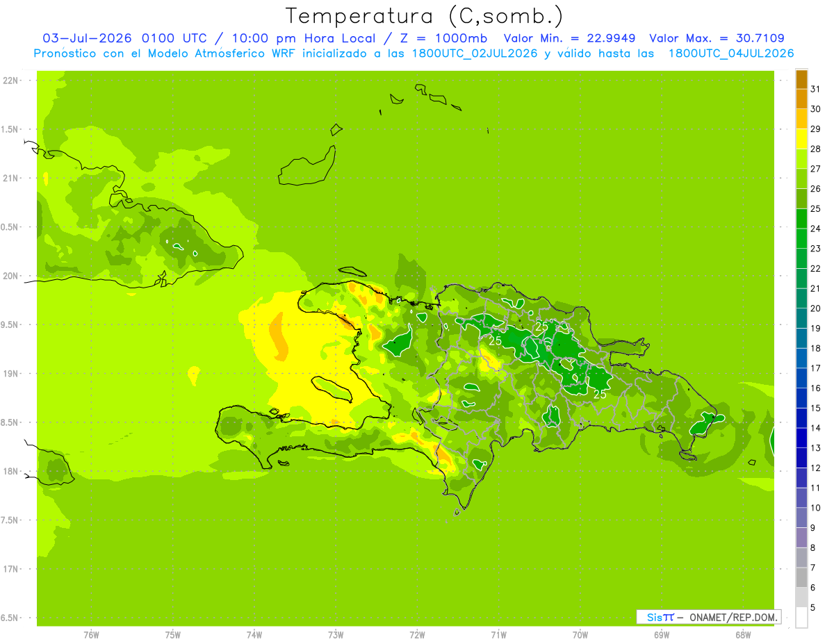Click the colorbar scale value '26'

click(x=816, y=188)
